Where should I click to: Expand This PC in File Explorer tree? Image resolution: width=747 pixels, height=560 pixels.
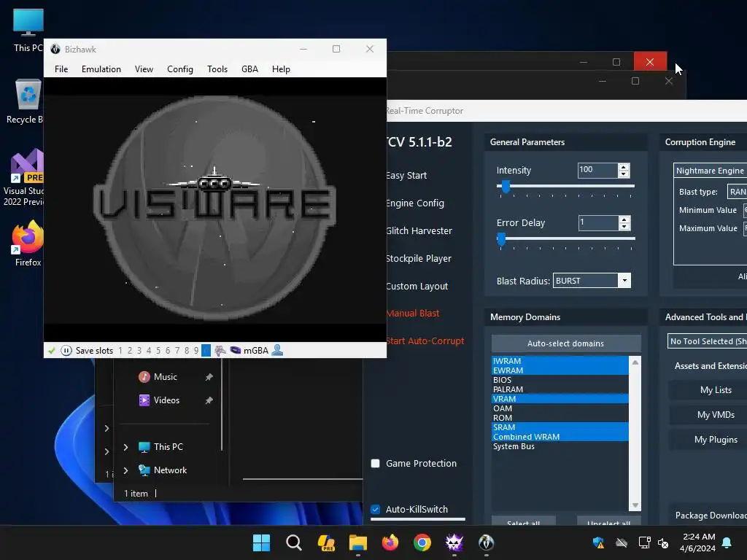pyautogui.click(x=125, y=447)
